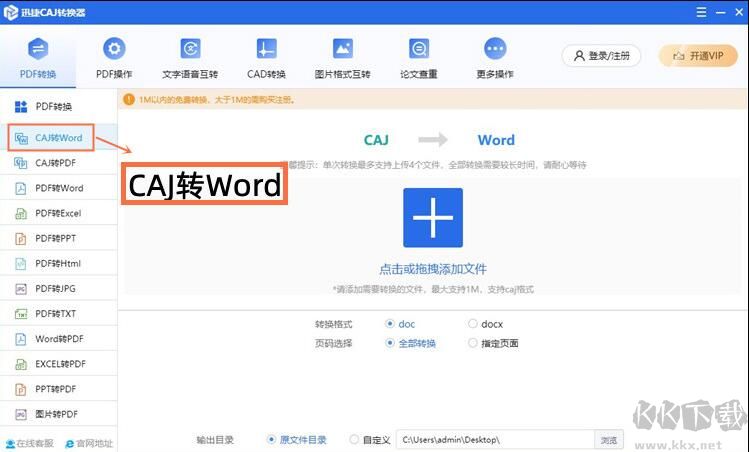Screen dimensions: 749x452
Task: Click the 图片转PDF sidebar icon
Action: tap(21, 414)
